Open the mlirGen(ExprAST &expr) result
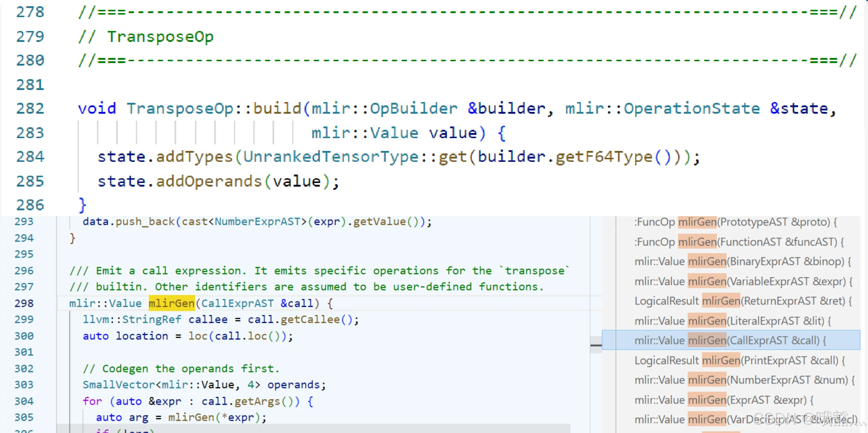 724,400
